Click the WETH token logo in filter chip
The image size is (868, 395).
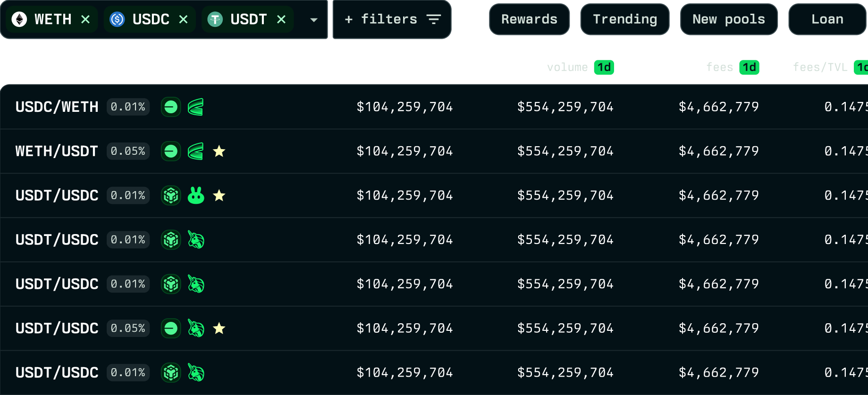point(19,19)
